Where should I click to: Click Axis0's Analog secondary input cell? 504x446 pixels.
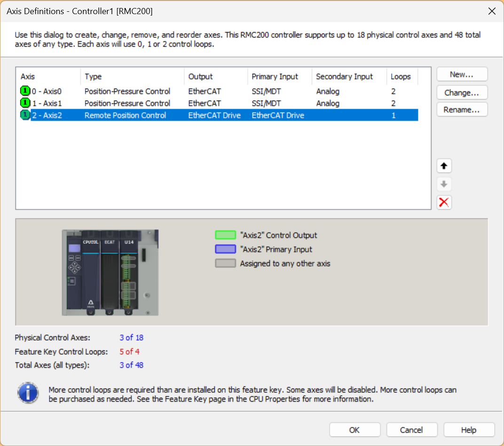(328, 91)
